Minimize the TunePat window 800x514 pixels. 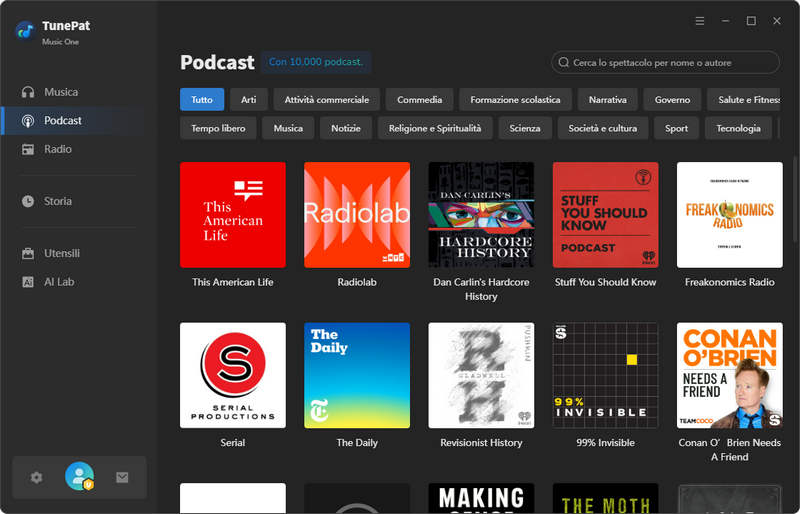tap(726, 21)
